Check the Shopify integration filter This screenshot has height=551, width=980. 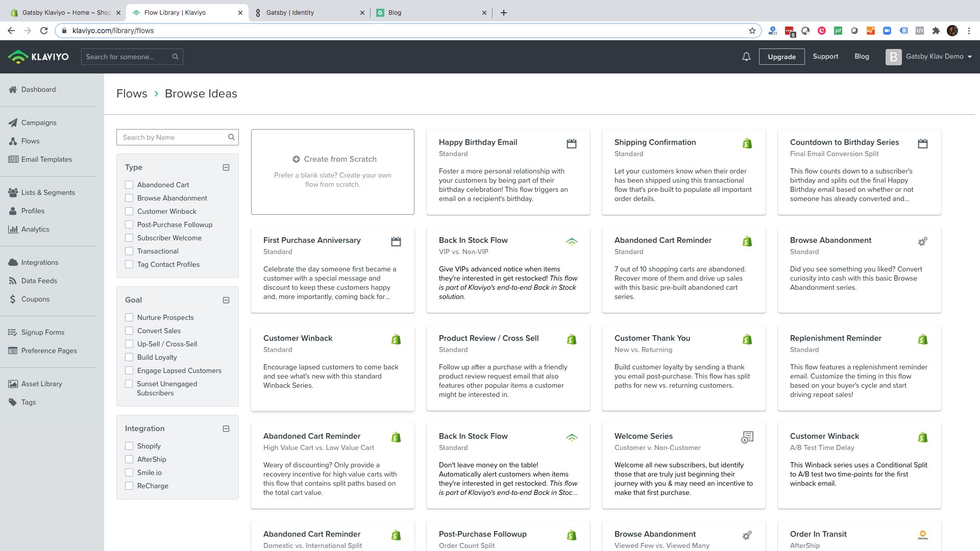tap(129, 446)
